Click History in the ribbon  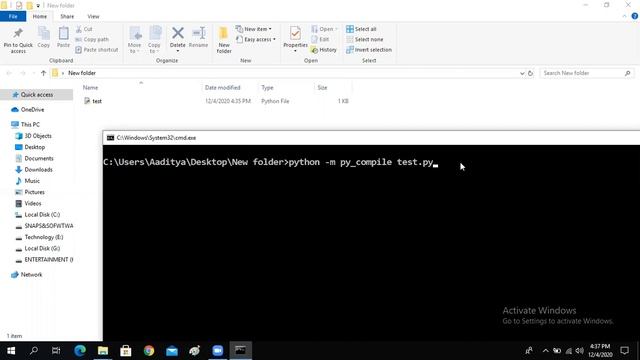pyautogui.click(x=324, y=49)
